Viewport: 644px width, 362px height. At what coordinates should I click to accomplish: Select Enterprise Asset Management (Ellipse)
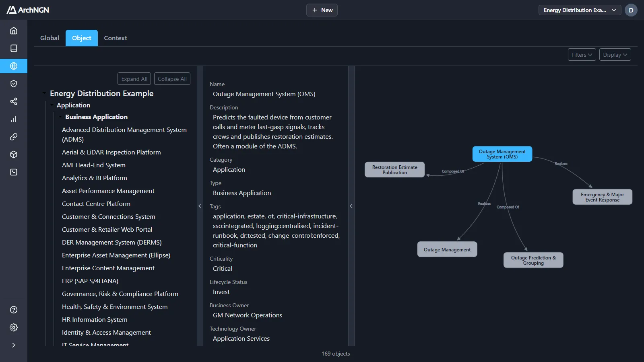pyautogui.click(x=116, y=255)
